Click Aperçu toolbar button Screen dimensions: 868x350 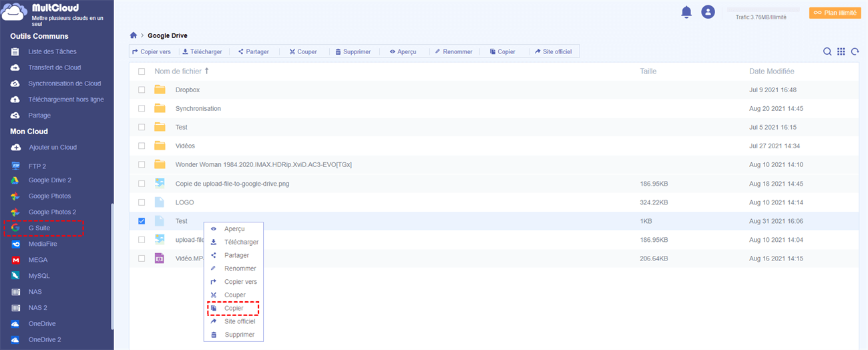click(403, 51)
